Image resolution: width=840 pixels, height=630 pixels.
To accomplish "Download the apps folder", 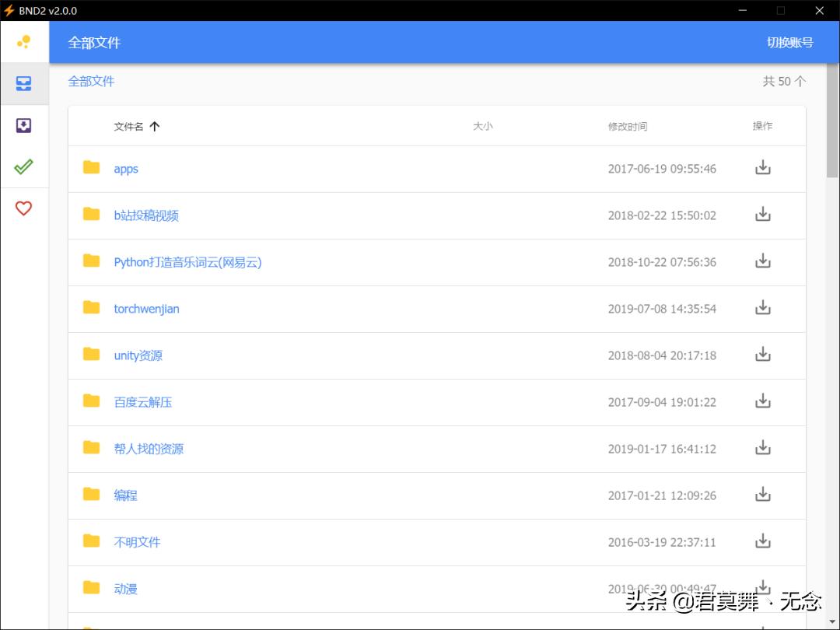I will (763, 168).
